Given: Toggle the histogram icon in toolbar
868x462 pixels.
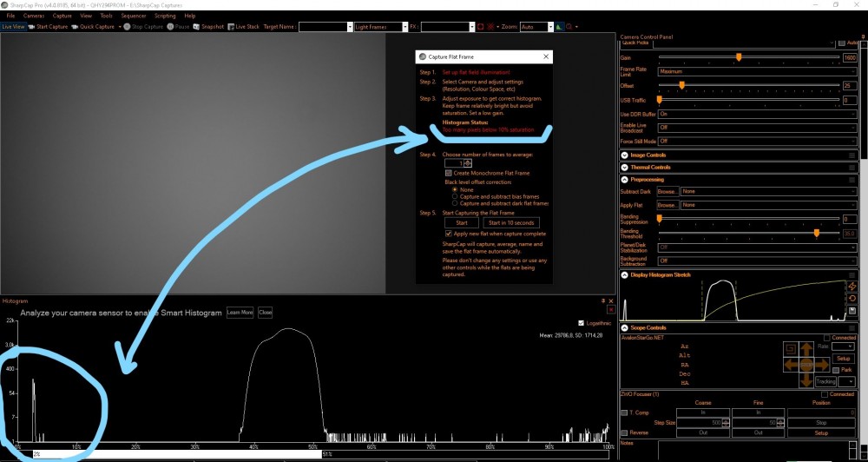Looking at the screenshot, I should (x=560, y=27).
